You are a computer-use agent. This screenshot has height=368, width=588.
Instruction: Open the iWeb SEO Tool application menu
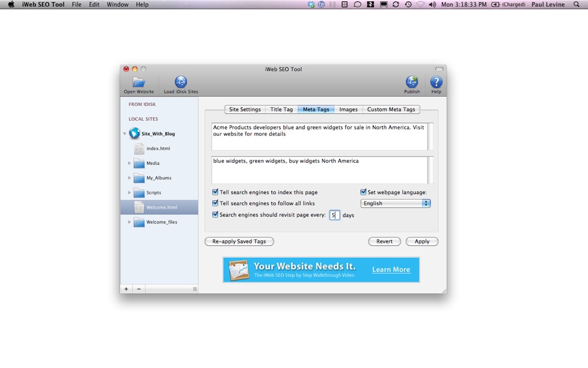[x=43, y=4]
